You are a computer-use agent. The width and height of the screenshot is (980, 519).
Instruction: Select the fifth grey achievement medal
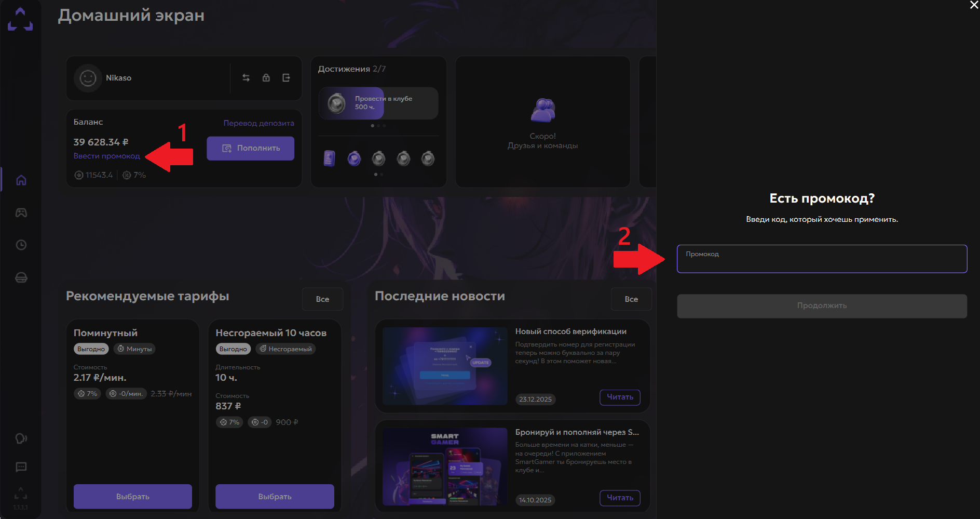pyautogui.click(x=428, y=158)
